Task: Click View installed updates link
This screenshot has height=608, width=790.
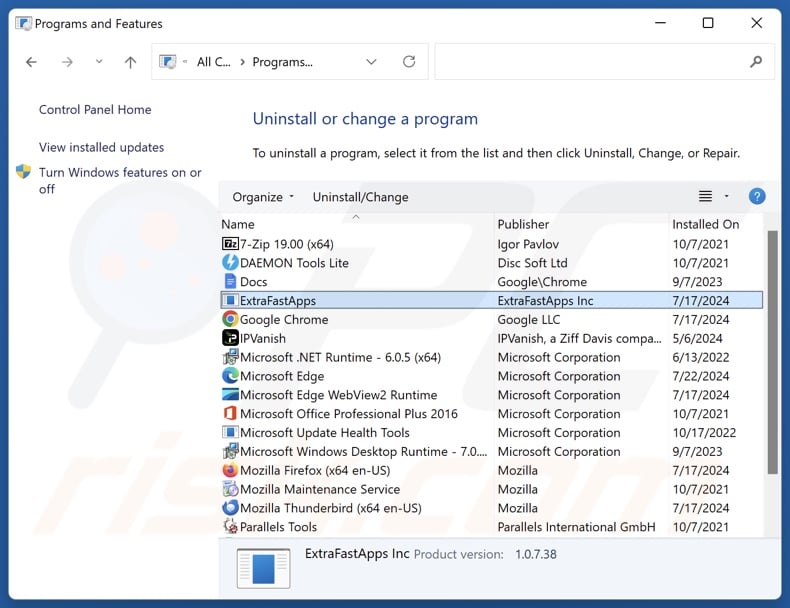Action: pos(101,147)
